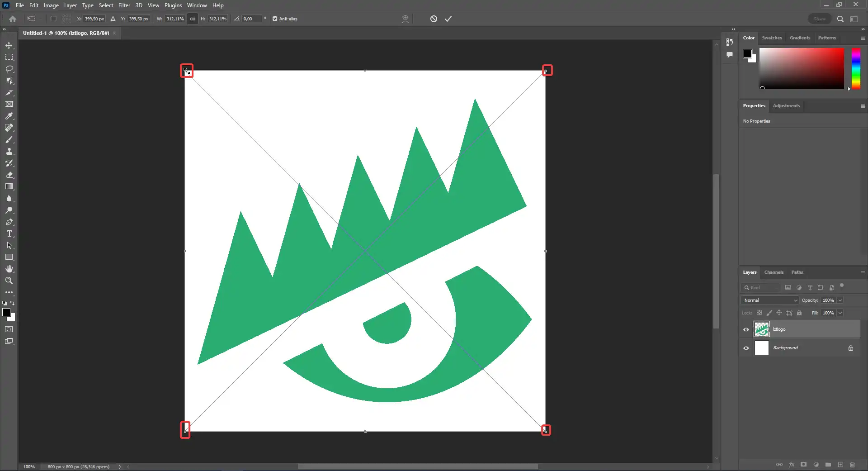Select the Zoom tool in toolbar
This screenshot has width=868, height=471.
coord(9,281)
